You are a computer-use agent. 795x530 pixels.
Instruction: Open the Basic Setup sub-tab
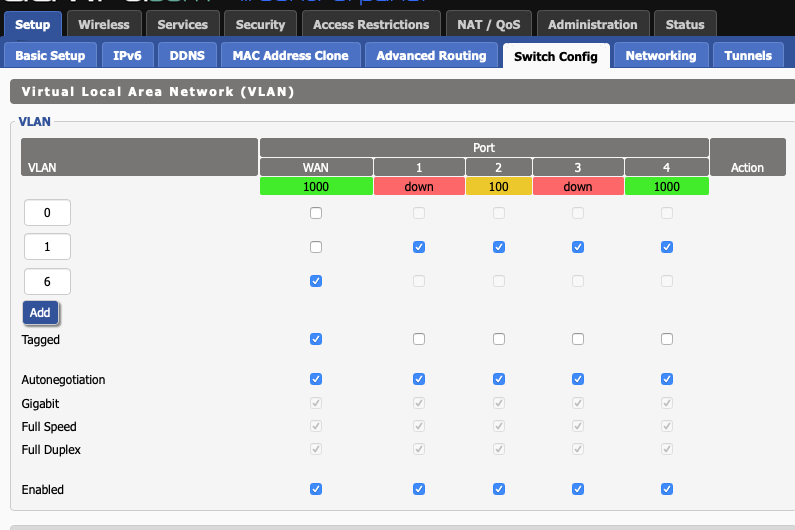(50, 55)
